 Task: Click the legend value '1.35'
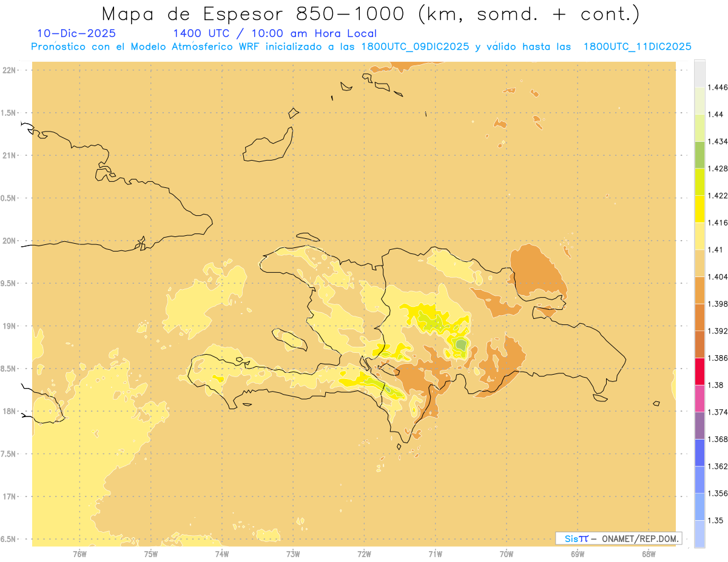(x=715, y=520)
